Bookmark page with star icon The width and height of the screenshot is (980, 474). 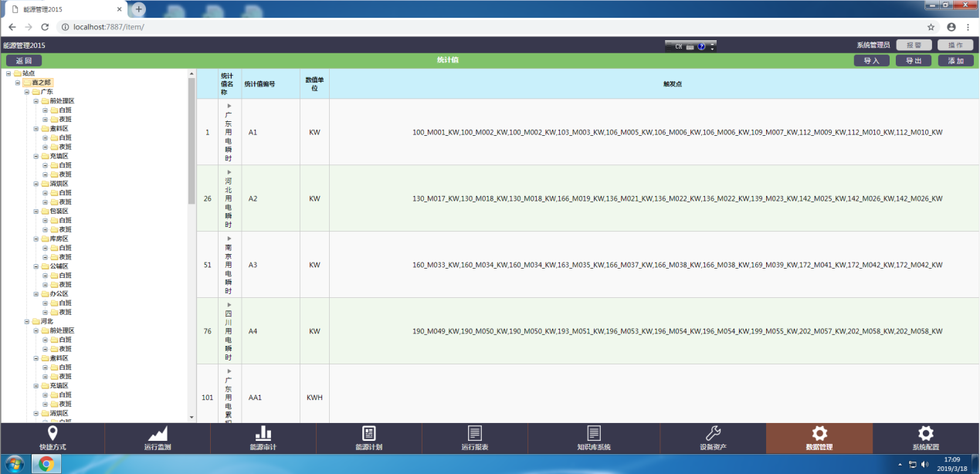pyautogui.click(x=931, y=27)
